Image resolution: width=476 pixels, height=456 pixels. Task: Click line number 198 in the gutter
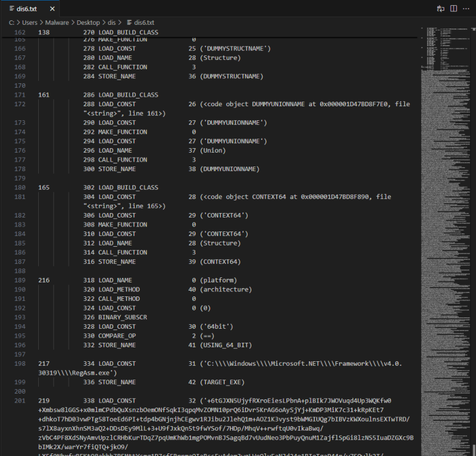tap(20, 364)
